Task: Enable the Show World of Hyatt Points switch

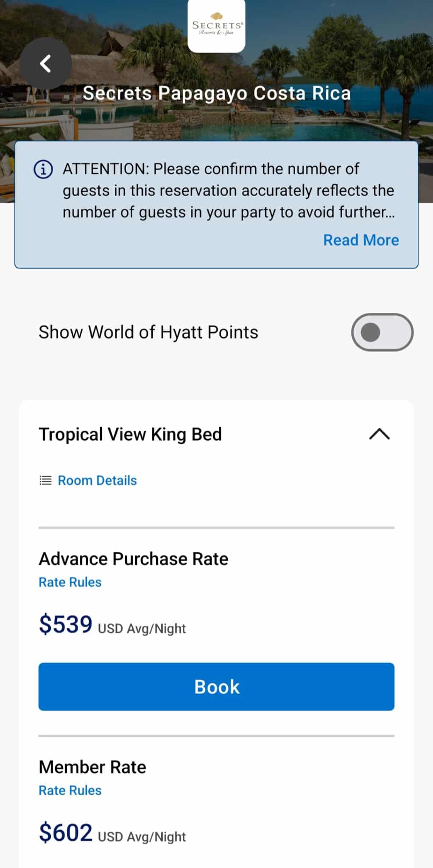Action: (382, 332)
